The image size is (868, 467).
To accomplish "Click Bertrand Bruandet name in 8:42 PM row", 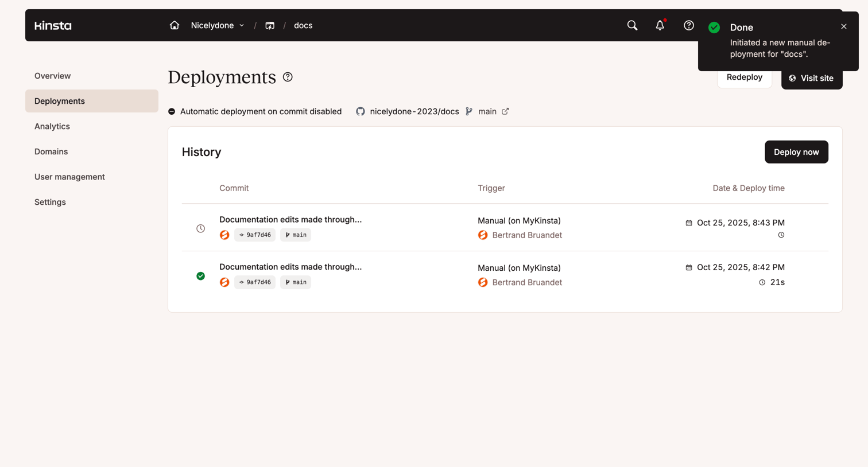I will 527,282.
